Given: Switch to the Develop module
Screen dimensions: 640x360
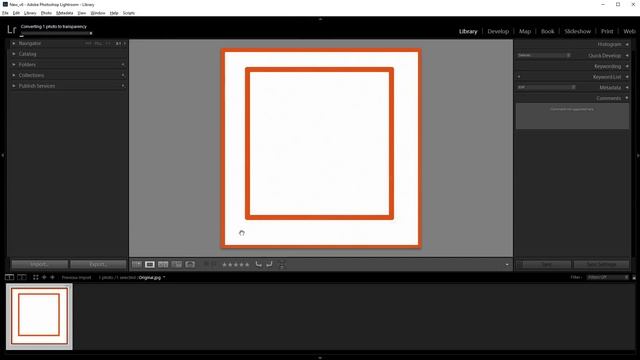Looking at the screenshot, I should (498, 31).
